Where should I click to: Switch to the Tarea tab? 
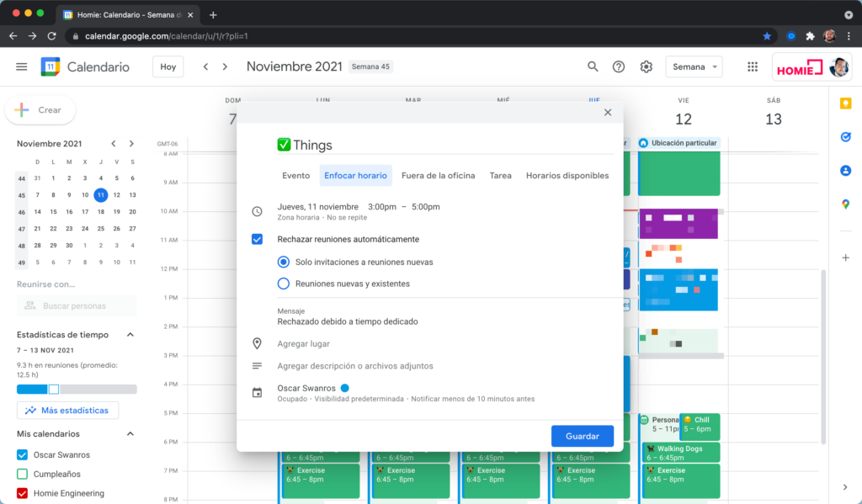point(500,175)
